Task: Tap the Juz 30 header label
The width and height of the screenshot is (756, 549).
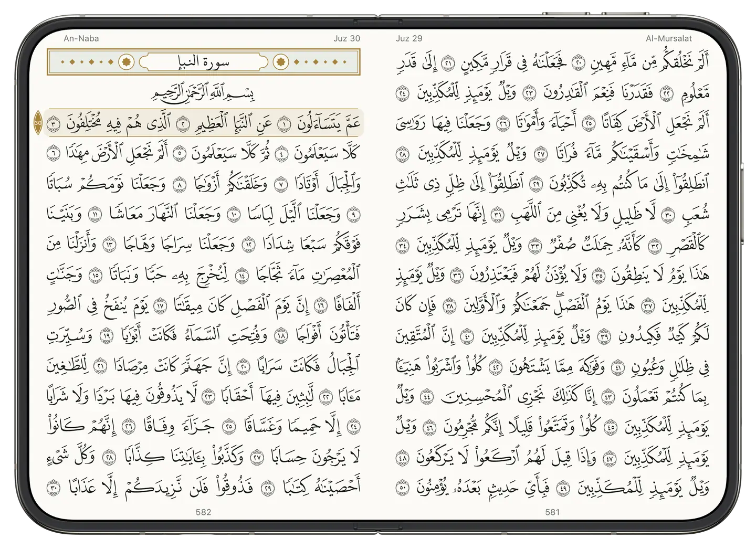Action: click(x=347, y=38)
